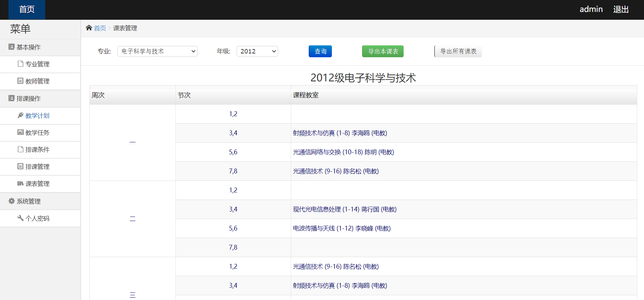Open 教学任务 menu item

point(40,133)
